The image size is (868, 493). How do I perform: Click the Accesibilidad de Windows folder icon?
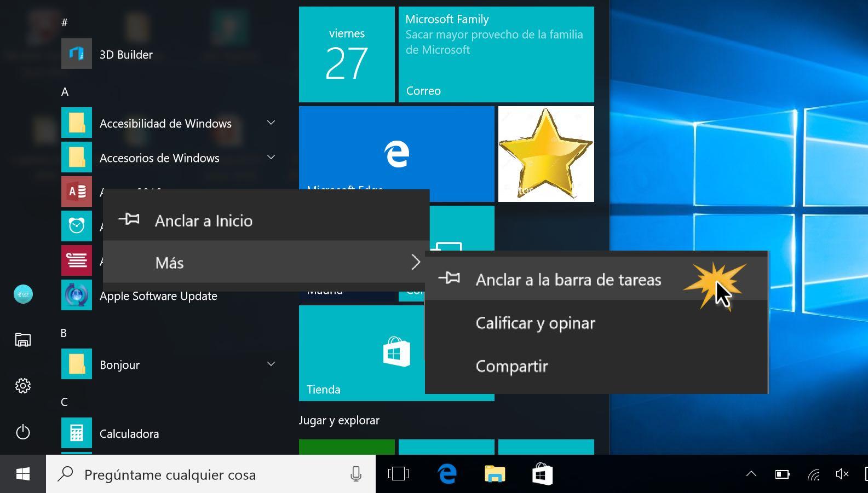[x=77, y=123]
